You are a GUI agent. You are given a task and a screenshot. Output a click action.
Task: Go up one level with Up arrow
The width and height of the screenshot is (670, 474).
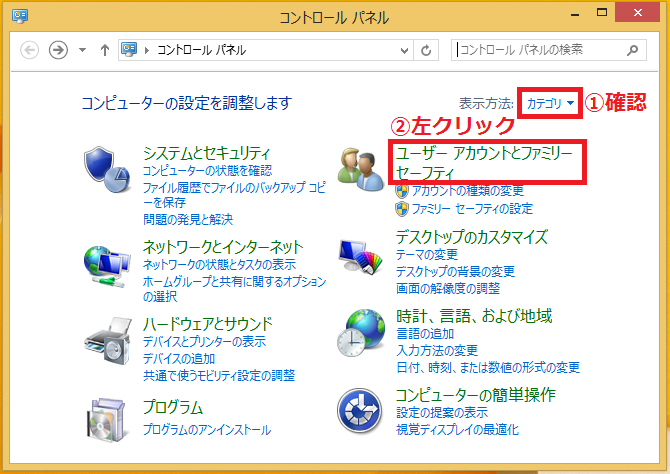(105, 50)
